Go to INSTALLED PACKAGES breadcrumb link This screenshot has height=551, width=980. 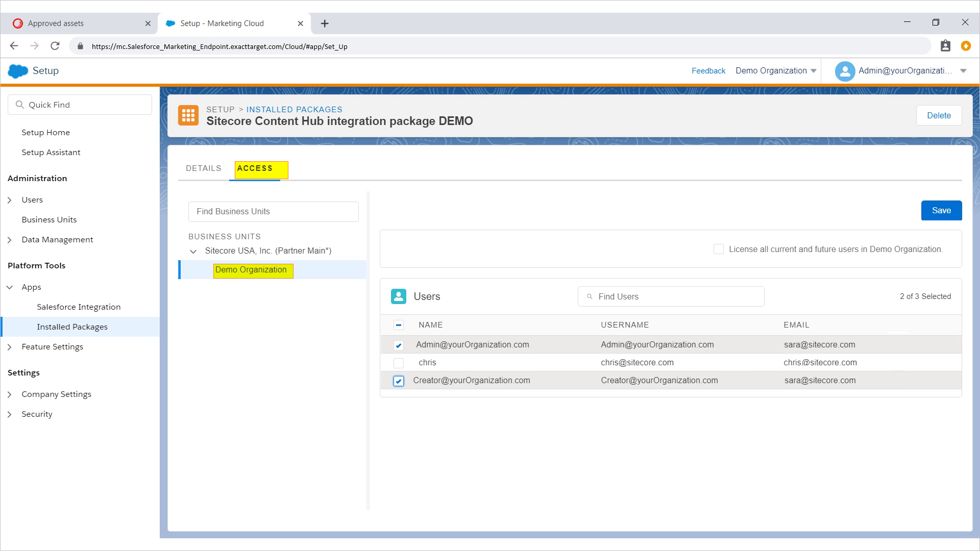tap(294, 109)
